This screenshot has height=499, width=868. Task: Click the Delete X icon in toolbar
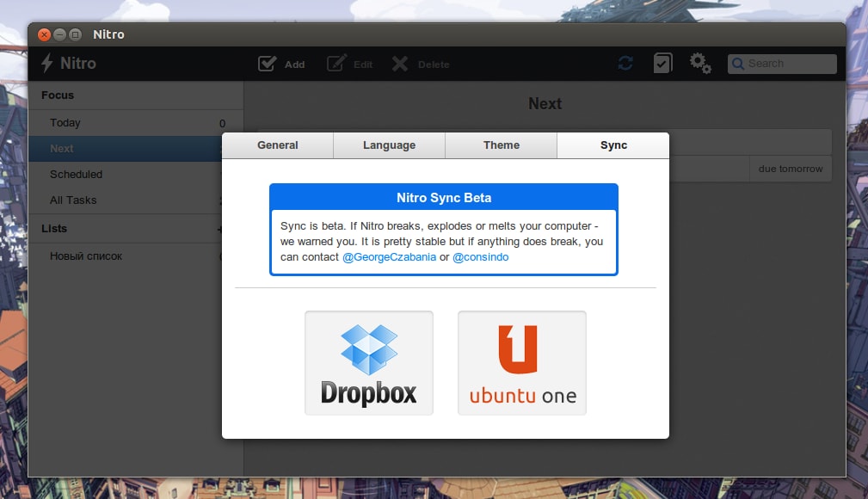point(400,64)
